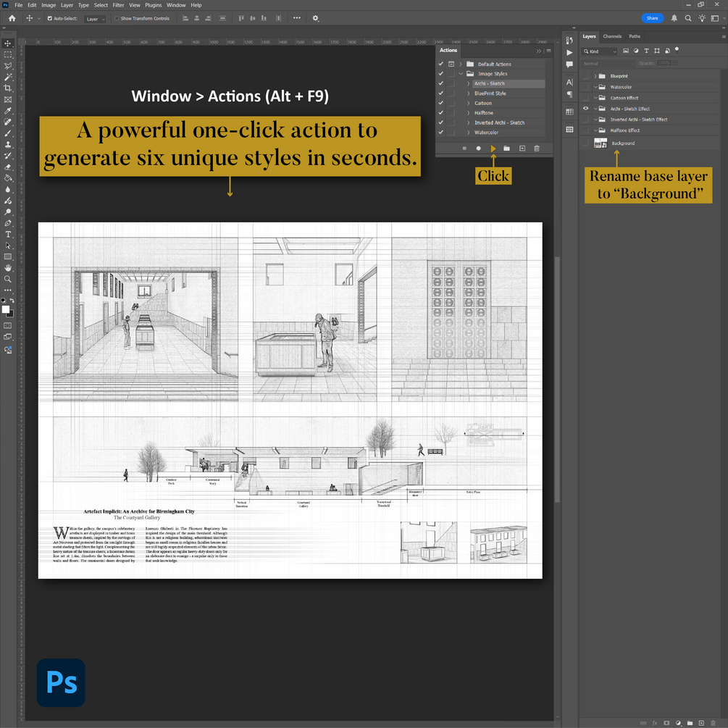Open the Normal blend mode dropdown
The height and width of the screenshot is (728, 728).
click(608, 63)
